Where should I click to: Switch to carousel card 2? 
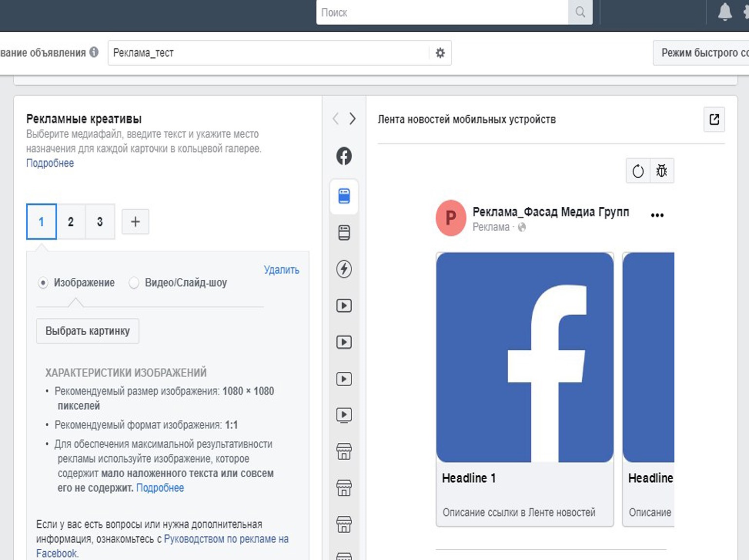71,222
